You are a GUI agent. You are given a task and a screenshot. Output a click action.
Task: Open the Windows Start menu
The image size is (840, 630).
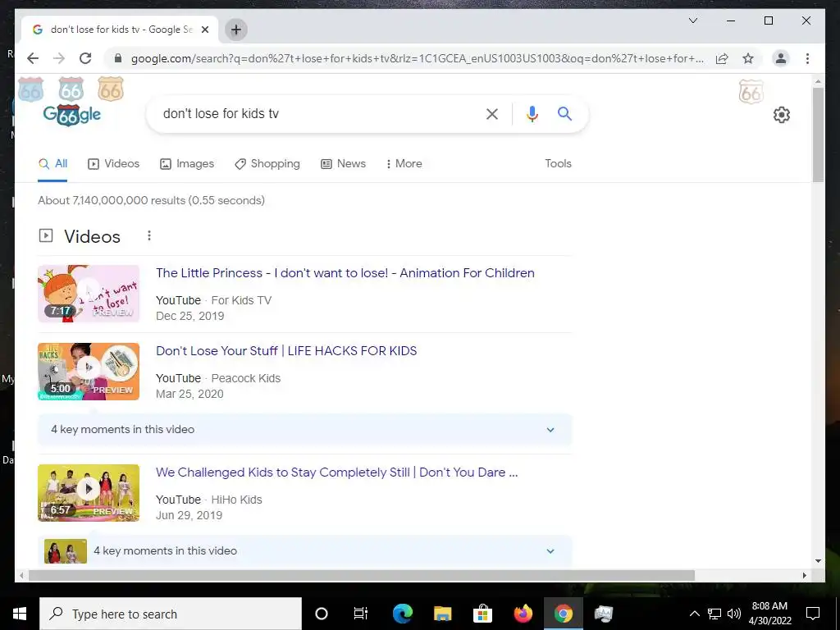[20, 614]
